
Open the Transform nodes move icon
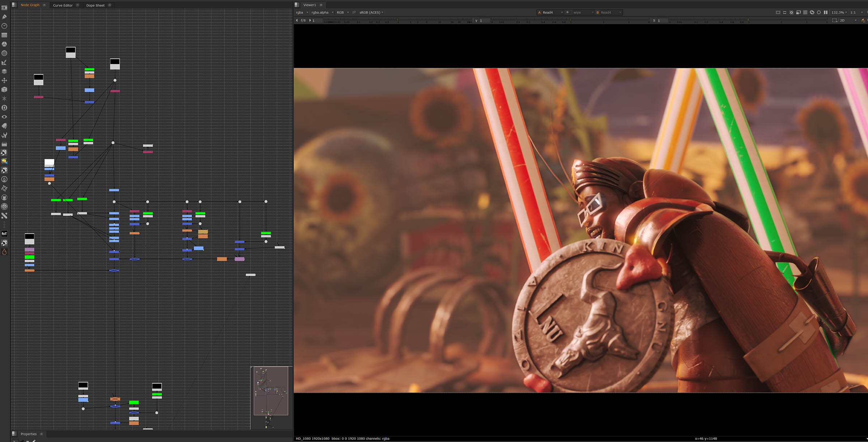(x=4, y=80)
